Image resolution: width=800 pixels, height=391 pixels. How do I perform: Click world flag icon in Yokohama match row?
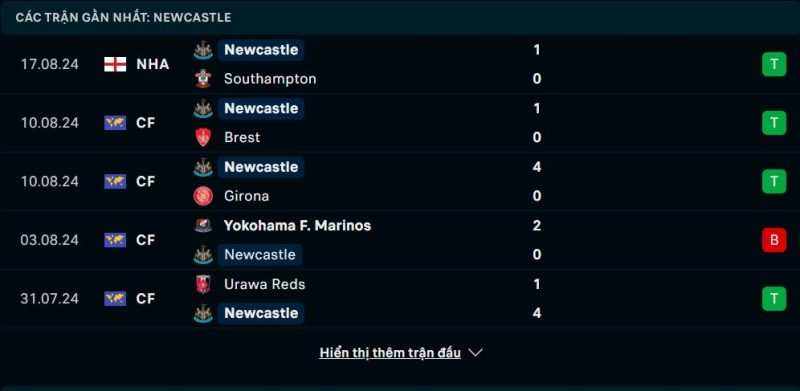115,240
